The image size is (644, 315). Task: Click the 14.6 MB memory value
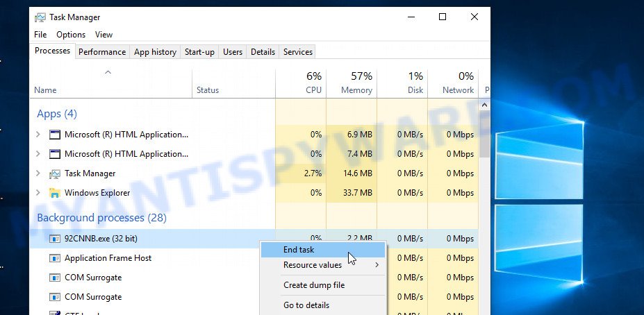tap(358, 173)
